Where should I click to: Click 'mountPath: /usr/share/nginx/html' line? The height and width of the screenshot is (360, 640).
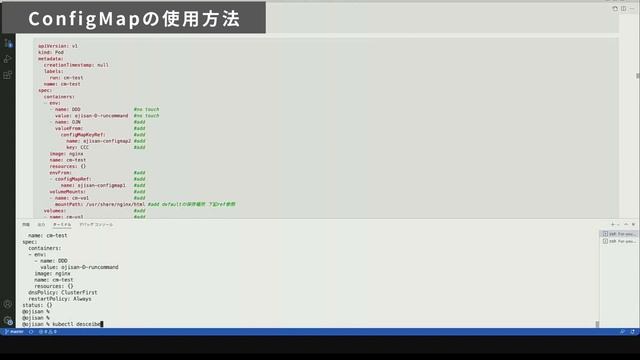(100, 204)
